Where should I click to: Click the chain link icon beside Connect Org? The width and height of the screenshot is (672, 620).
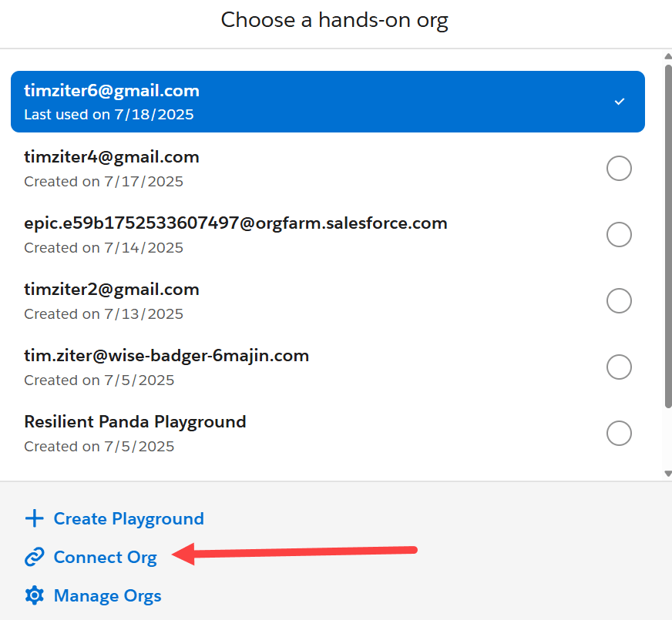tap(35, 557)
